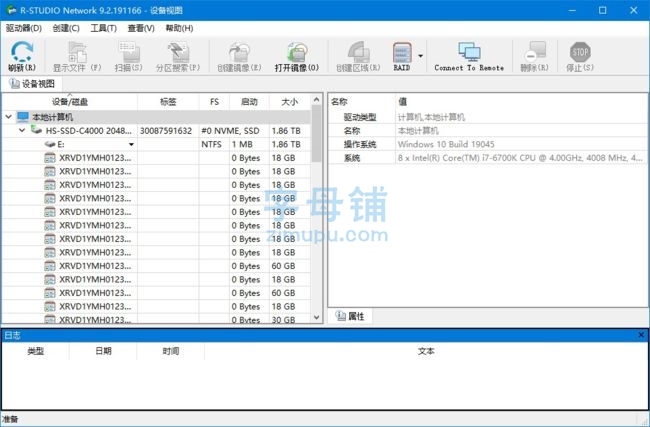
Task: Close the 日志 log panel
Action: [x=641, y=335]
